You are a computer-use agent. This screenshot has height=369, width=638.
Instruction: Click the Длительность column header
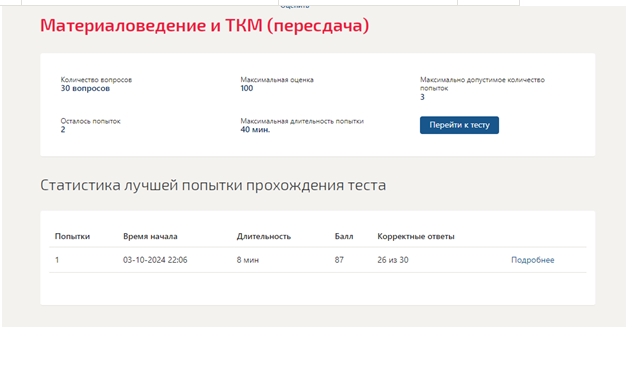(264, 236)
